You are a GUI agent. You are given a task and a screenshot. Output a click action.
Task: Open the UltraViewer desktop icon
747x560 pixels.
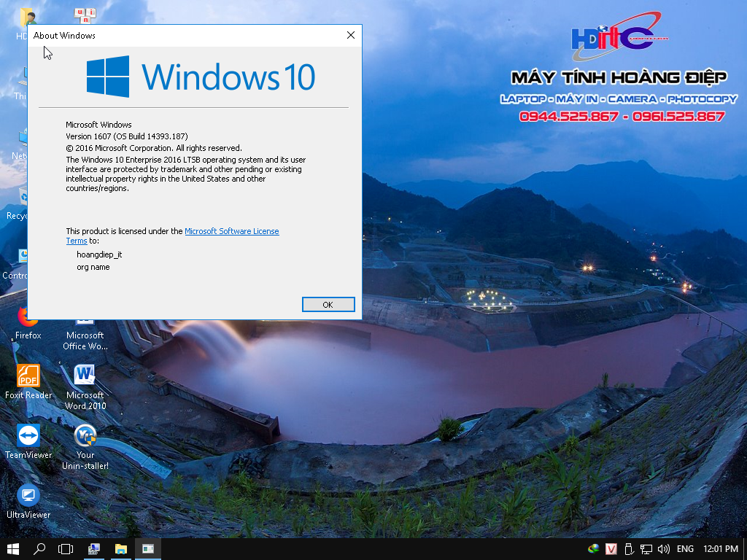28,502
